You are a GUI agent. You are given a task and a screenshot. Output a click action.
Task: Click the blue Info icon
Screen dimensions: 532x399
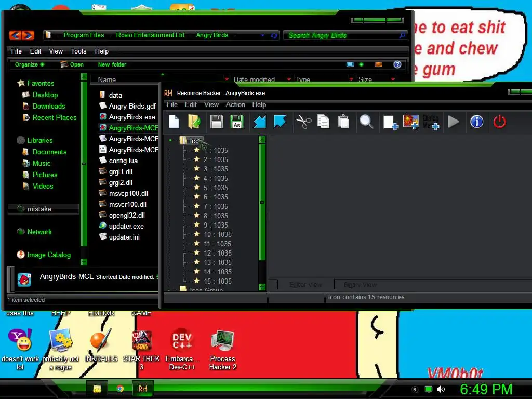tap(477, 122)
